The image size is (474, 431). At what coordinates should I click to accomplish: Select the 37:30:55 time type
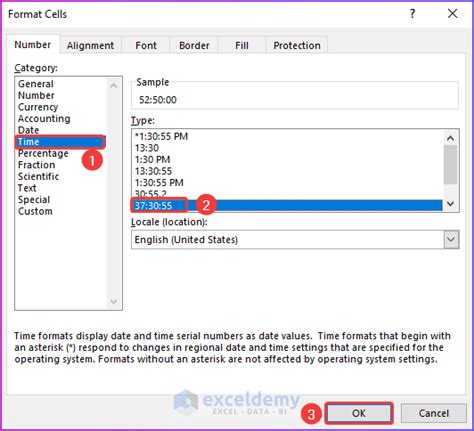point(287,205)
